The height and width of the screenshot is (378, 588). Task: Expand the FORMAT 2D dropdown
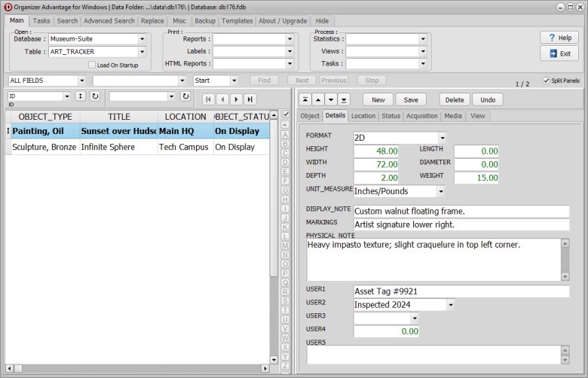click(442, 138)
